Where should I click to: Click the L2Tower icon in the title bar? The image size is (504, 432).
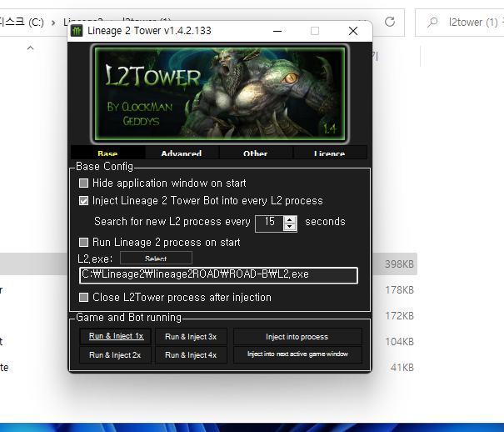(x=77, y=31)
